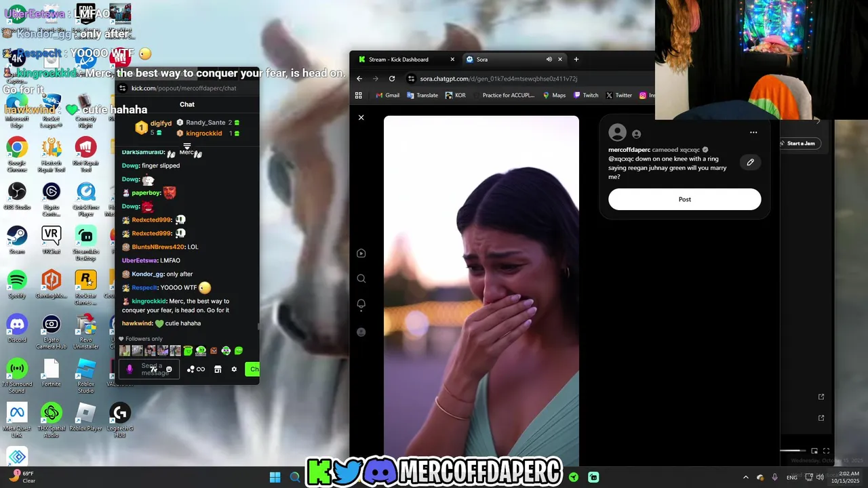This screenshot has width=868, height=488.
Task: Click the microphone icon in Kick chat input
Action: pos(130,369)
